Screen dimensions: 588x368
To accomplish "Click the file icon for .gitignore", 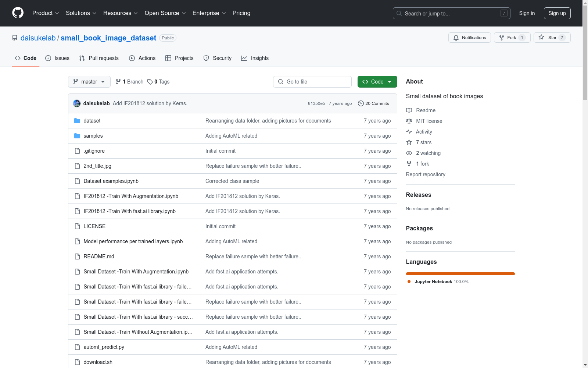I will 77,151.
